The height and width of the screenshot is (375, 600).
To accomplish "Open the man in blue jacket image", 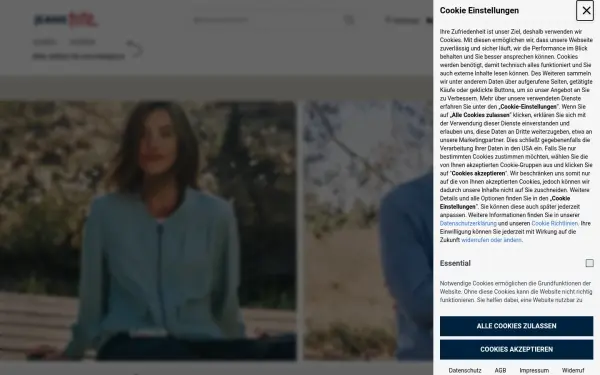I will pyautogui.click(x=368, y=230).
